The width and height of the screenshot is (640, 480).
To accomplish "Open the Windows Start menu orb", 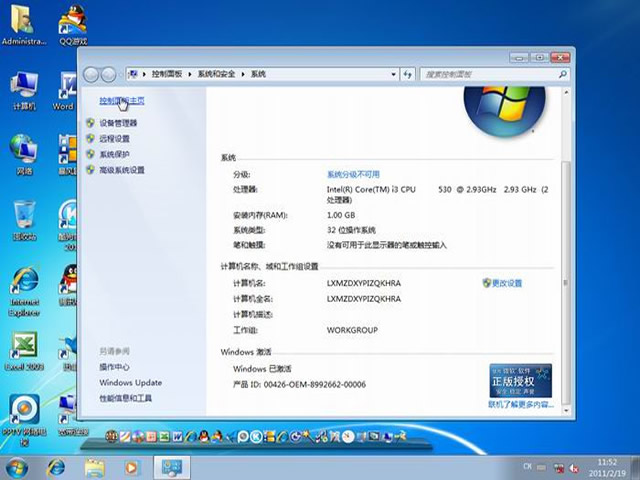I will [17, 467].
